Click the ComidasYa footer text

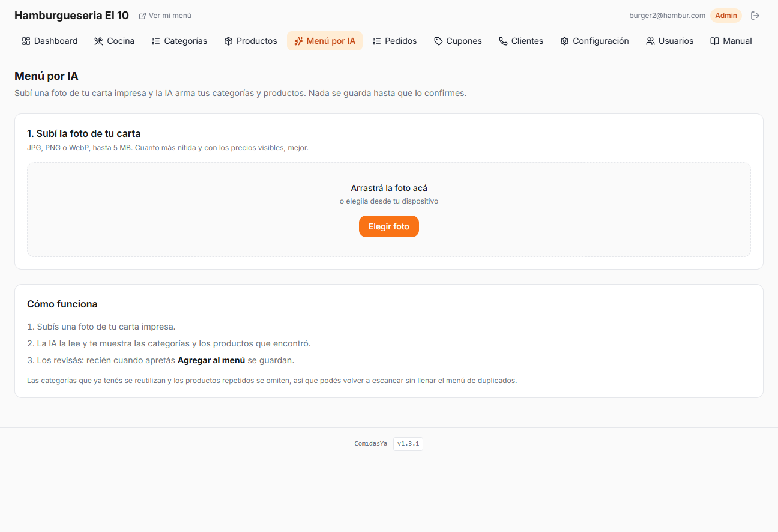point(371,444)
